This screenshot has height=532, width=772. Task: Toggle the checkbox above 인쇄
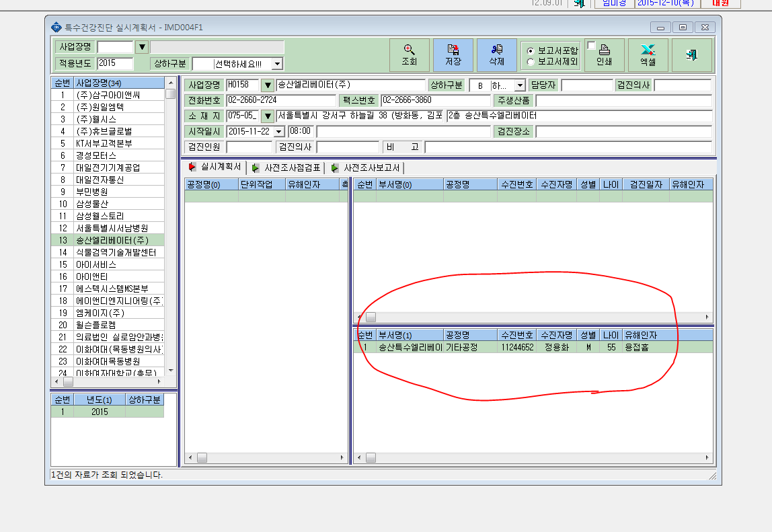[x=592, y=46]
